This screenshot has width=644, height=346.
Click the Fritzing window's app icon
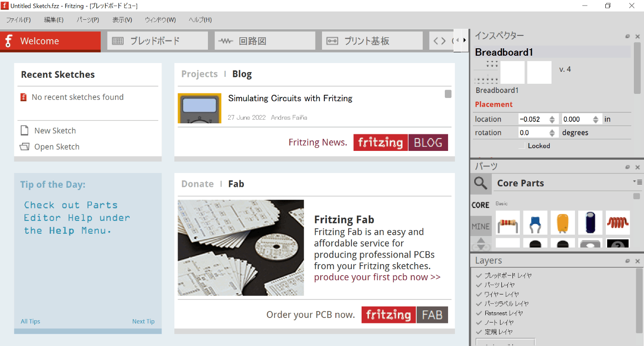coord(5,6)
